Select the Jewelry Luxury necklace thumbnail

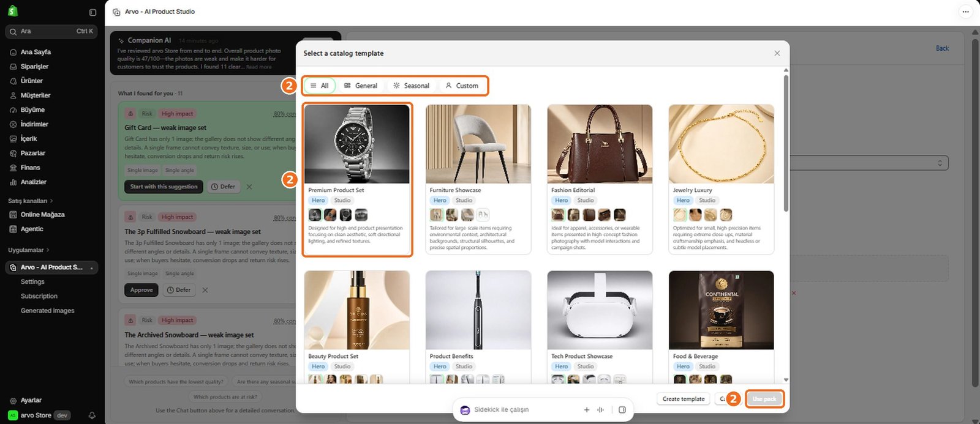pyautogui.click(x=722, y=144)
